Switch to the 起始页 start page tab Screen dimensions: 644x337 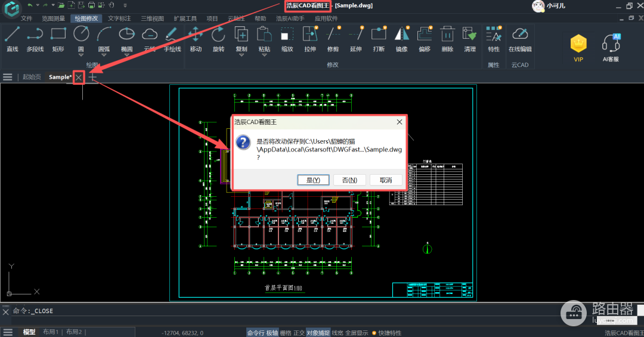(32, 77)
